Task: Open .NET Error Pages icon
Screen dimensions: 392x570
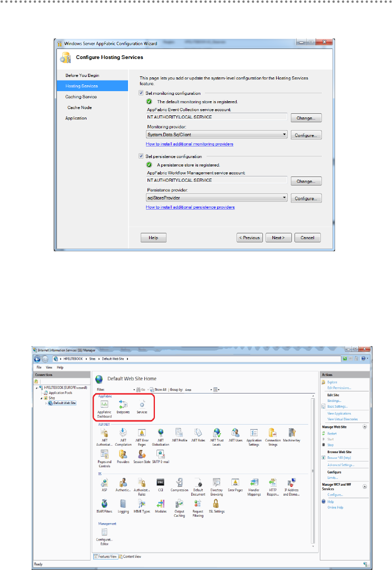Action: 142,437
